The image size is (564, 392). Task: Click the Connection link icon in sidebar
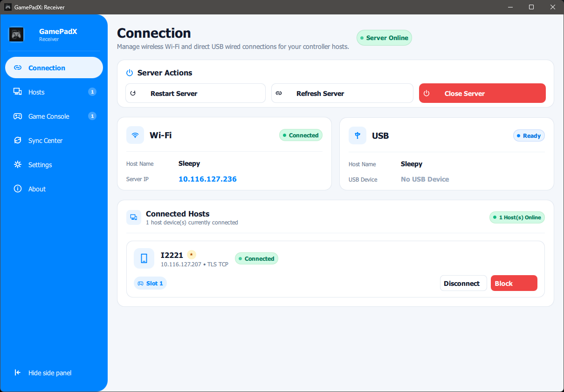(18, 68)
